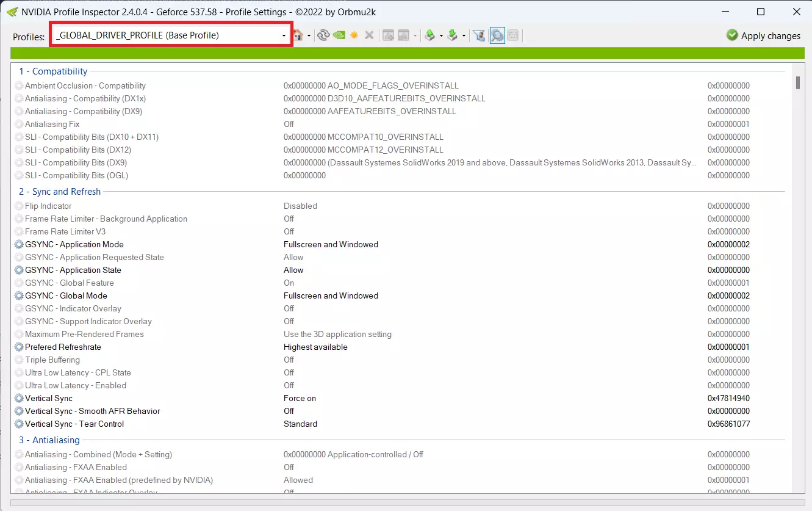Click the vertical scrollbar thumb of the settings list

tap(797, 82)
